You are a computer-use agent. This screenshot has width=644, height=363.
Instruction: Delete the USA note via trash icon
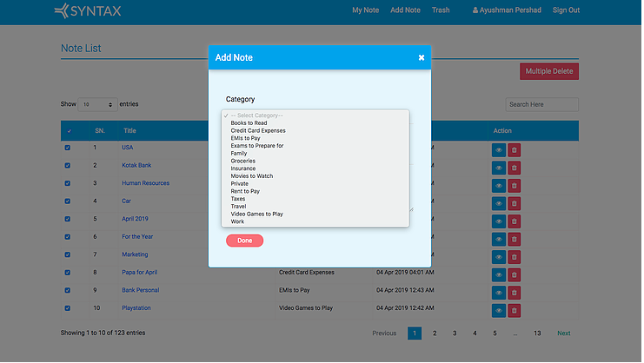pos(514,150)
